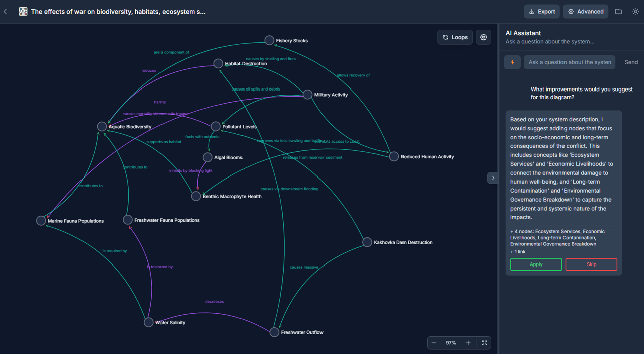Zoom in with the plus icon
Image resolution: width=644 pixels, height=354 pixels.
click(x=468, y=343)
